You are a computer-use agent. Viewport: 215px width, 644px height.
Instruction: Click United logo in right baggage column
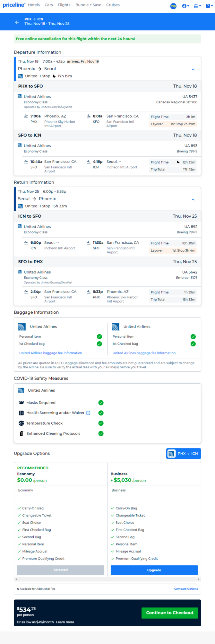coord(116,327)
